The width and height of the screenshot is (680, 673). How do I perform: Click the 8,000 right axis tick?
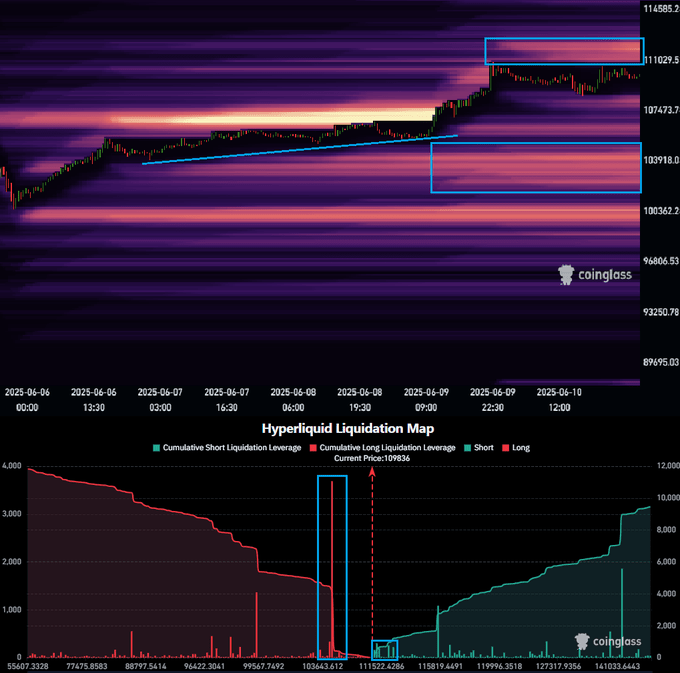coord(667,530)
